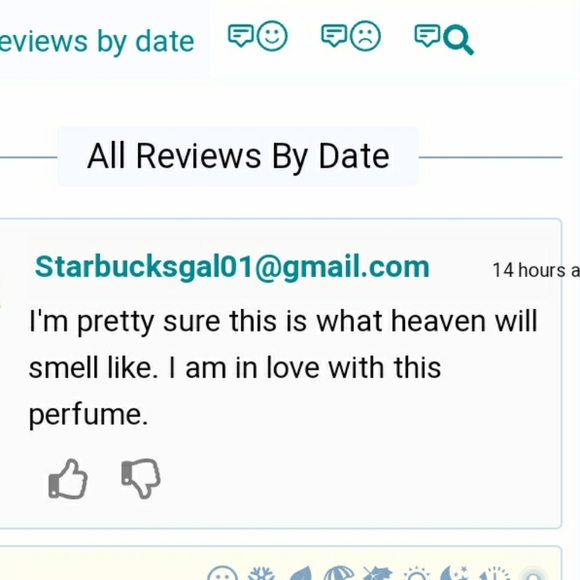The height and width of the screenshot is (580, 580).
Task: Click the speech bubble beside the sad face
Action: click(334, 36)
